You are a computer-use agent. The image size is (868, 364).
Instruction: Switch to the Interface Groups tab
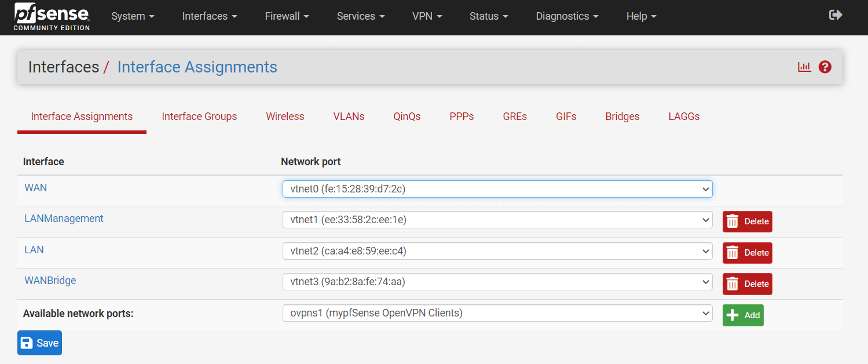[199, 117]
